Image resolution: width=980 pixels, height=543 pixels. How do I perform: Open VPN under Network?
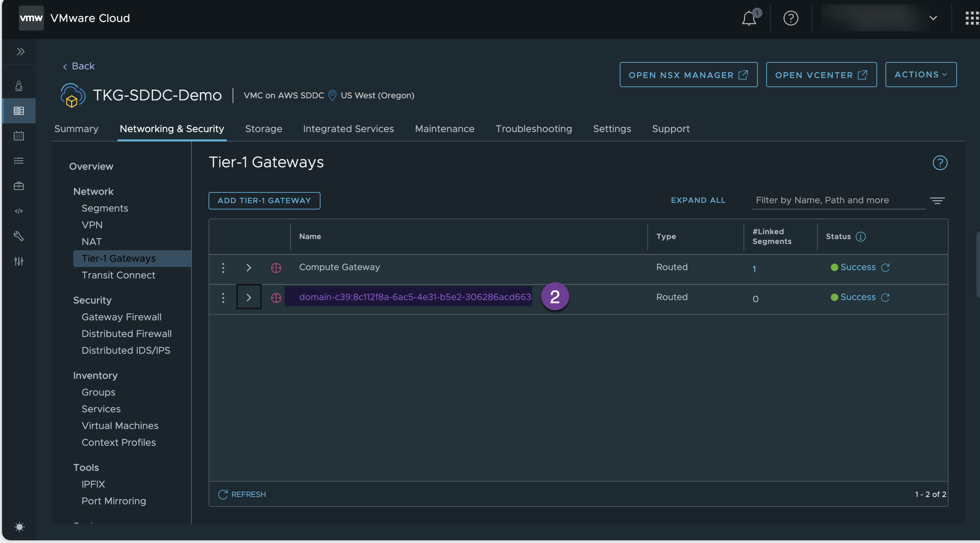(92, 225)
